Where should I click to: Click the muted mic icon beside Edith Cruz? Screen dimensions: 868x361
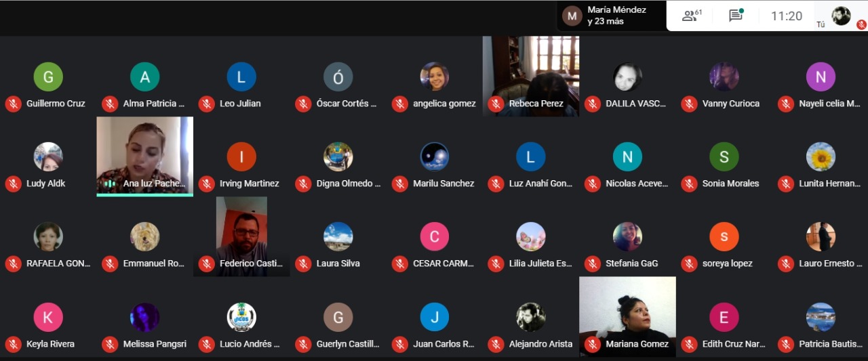click(x=689, y=344)
